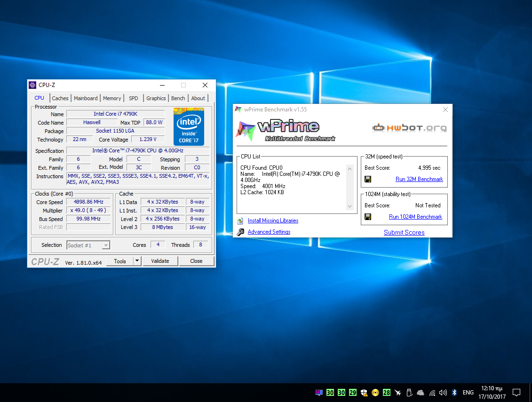
Task: Click the hwbot.org logo in wPrime
Action: coord(410,127)
